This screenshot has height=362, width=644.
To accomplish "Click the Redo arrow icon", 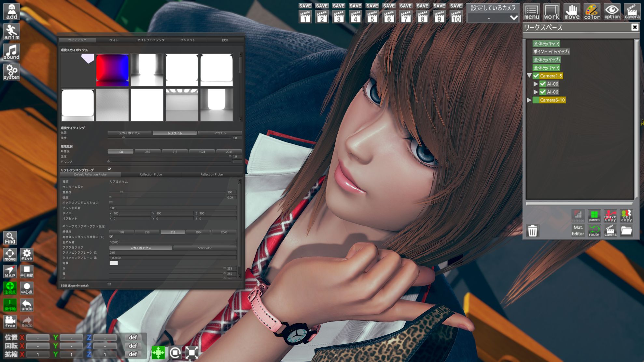I will pos(27,322).
